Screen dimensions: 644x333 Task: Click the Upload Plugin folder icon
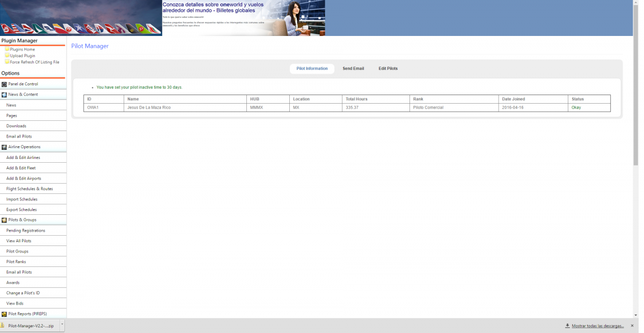tap(8, 55)
